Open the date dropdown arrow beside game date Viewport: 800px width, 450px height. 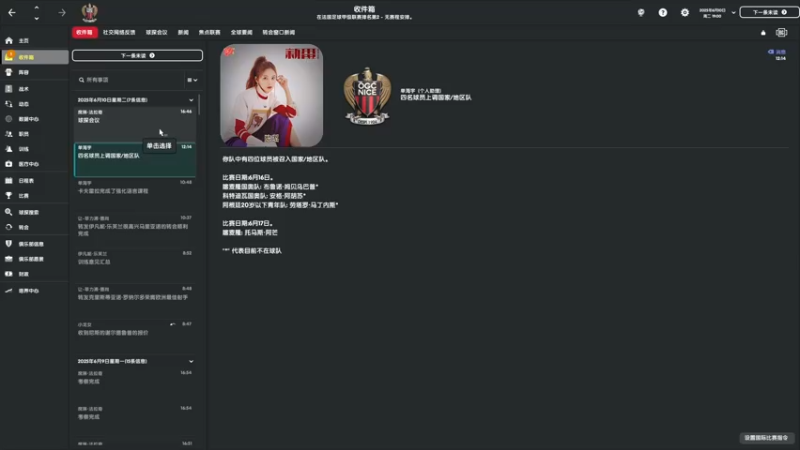733,12
